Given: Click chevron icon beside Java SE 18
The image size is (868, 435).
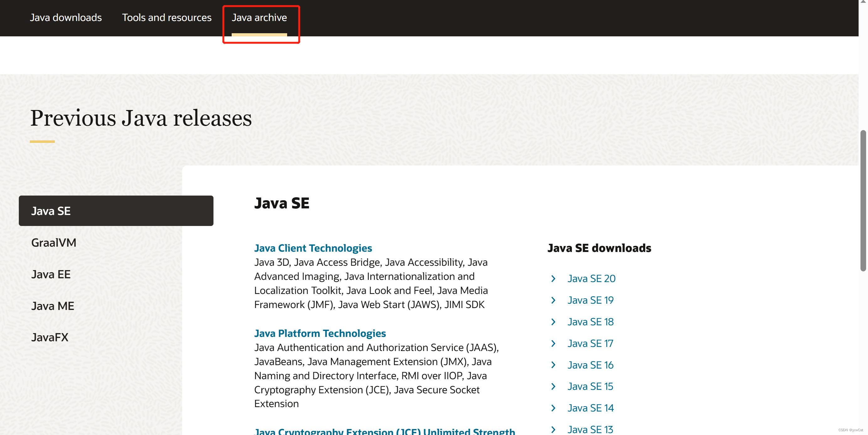Looking at the screenshot, I should tap(553, 322).
